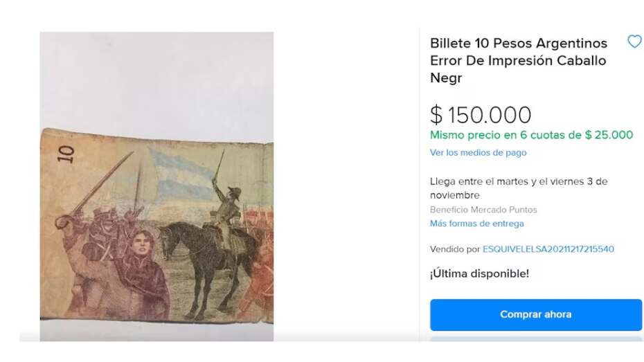Click the partially visible button below Comprar ahora

[x=535, y=339]
